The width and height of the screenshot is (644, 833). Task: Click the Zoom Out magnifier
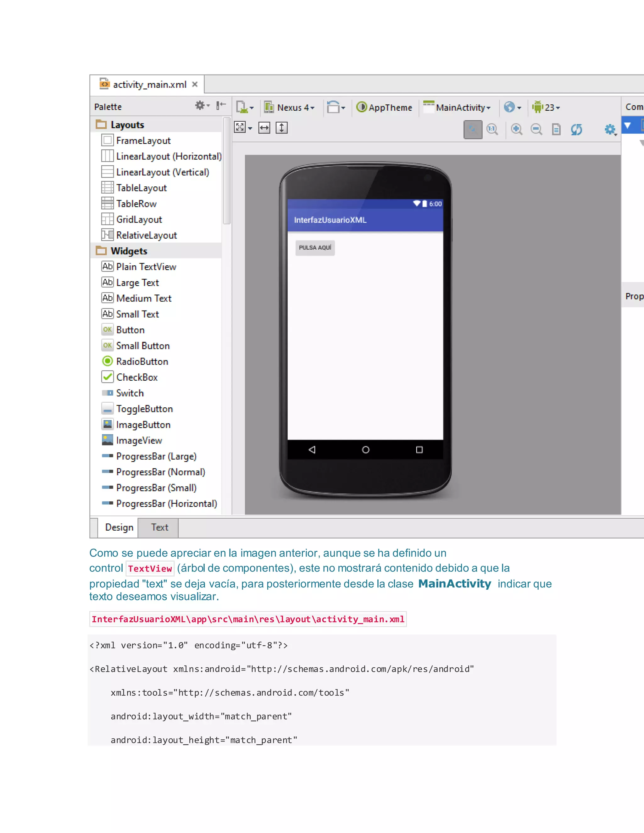pyautogui.click(x=536, y=130)
